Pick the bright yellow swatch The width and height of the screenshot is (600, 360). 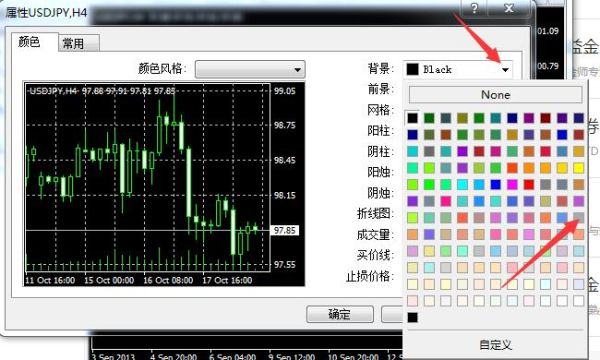pyautogui.click(x=579, y=168)
